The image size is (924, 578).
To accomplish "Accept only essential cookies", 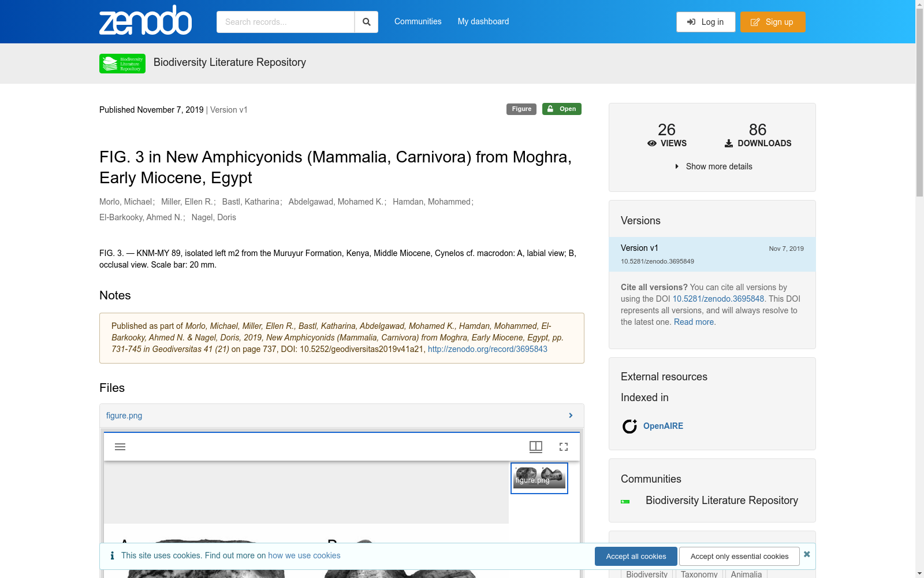I will point(739,557).
